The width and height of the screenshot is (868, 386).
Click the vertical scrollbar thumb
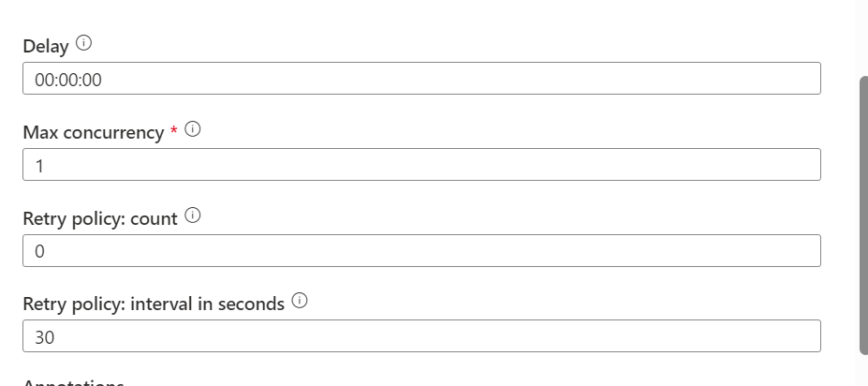(x=863, y=215)
